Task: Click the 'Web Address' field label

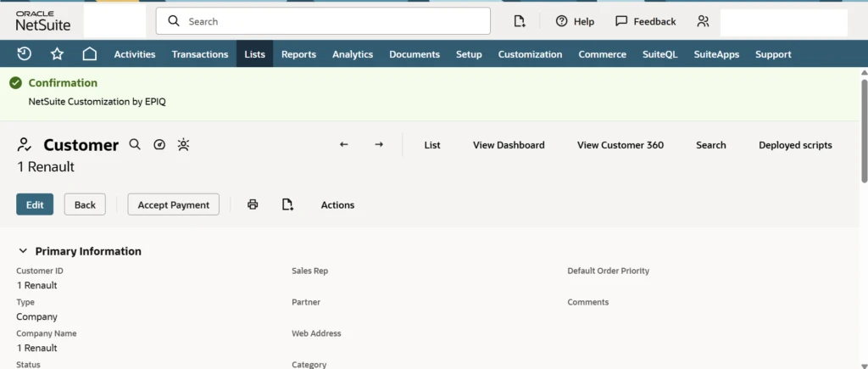Action: 317,333
